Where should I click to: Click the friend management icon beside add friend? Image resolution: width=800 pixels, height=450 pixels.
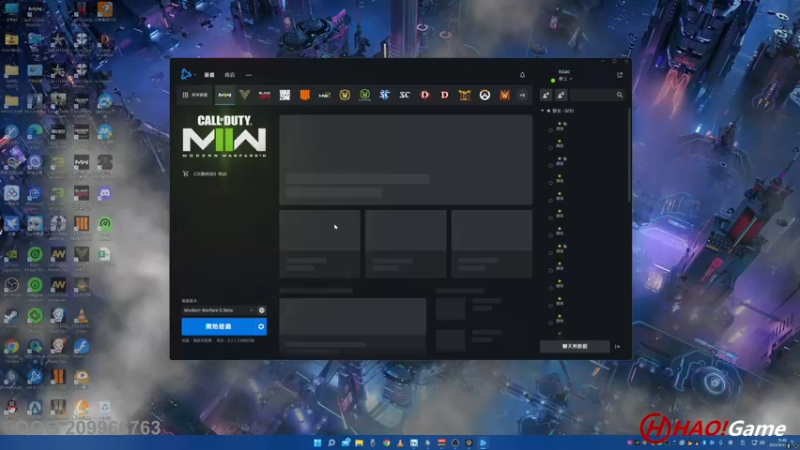click(561, 95)
